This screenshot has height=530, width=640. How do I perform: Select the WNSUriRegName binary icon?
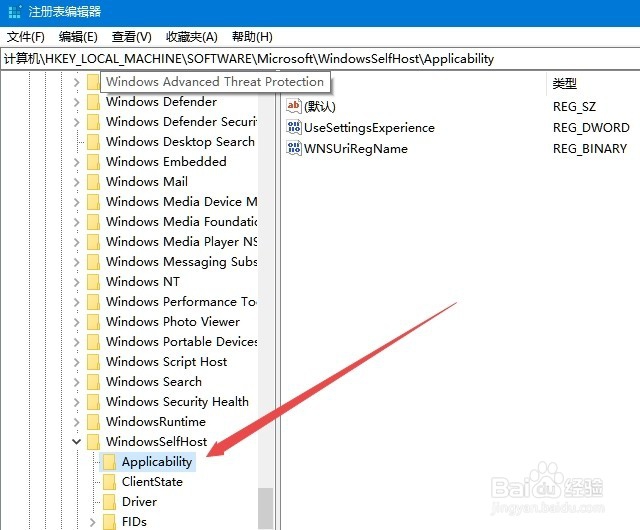tap(294, 148)
